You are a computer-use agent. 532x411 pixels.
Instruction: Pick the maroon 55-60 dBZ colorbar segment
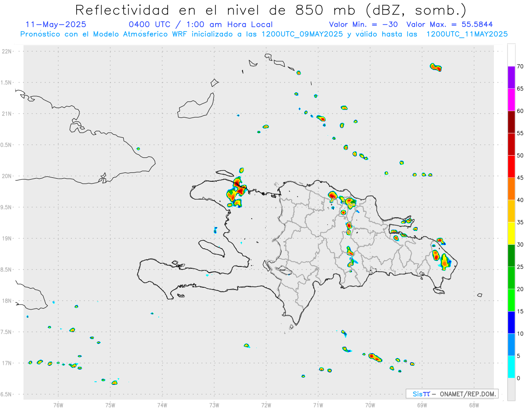(511, 122)
